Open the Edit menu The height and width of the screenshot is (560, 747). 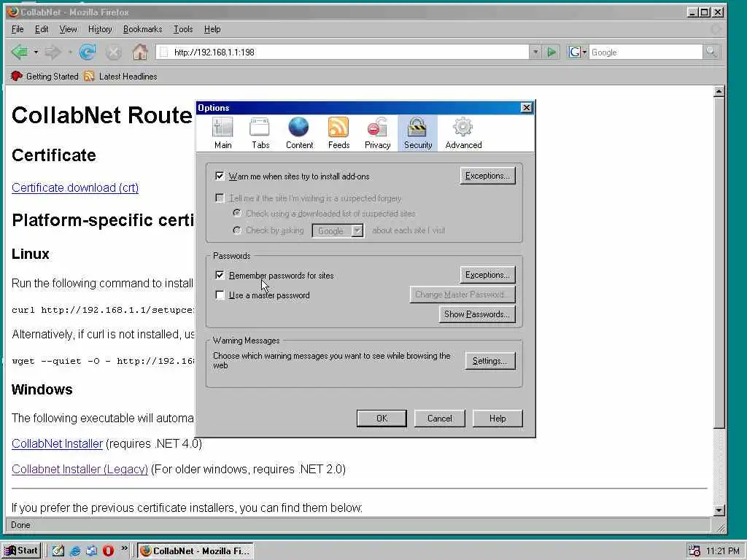pos(42,29)
